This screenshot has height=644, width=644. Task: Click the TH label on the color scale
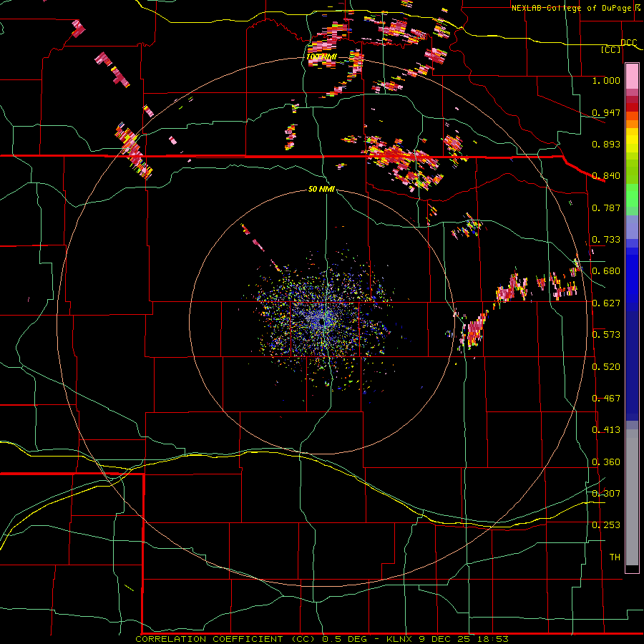[x=615, y=557]
